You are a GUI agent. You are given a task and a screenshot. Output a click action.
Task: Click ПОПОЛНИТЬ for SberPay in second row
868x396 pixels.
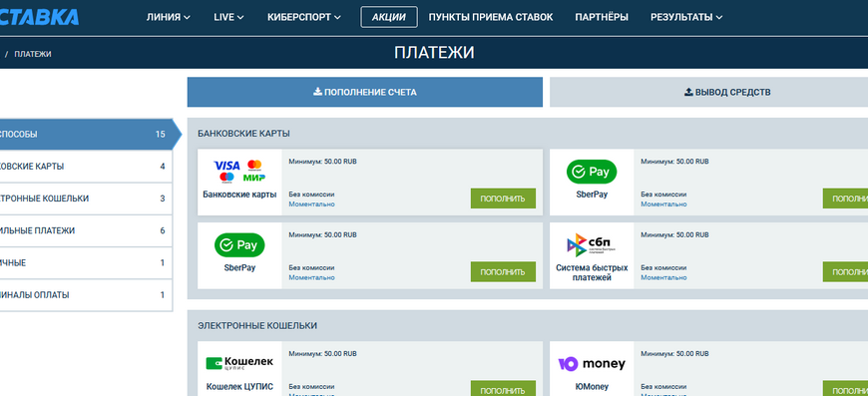(x=503, y=271)
